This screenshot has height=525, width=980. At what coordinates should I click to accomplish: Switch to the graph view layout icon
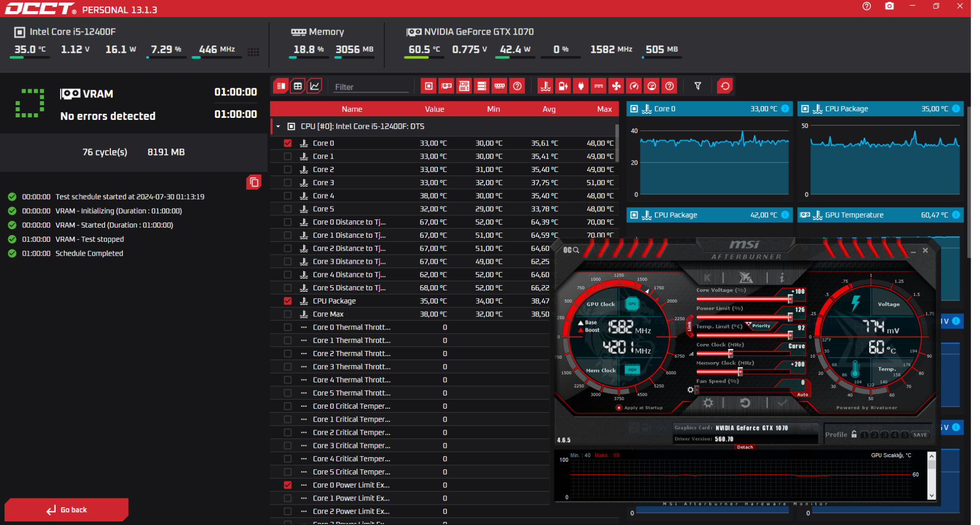315,86
